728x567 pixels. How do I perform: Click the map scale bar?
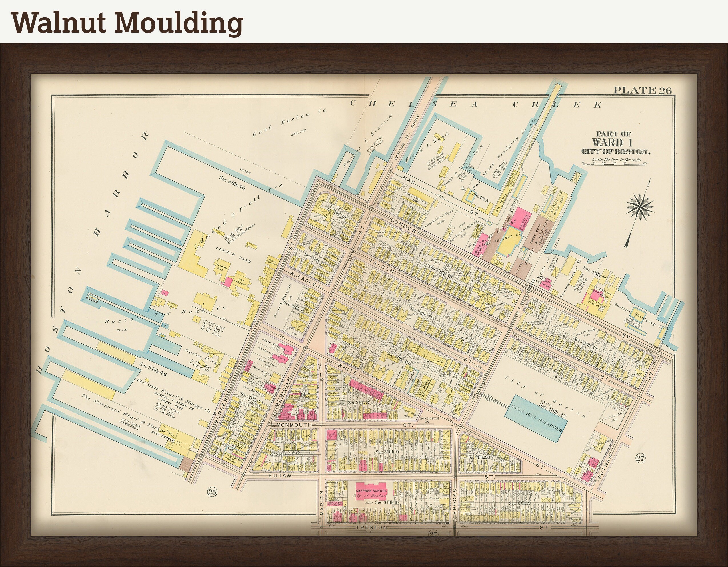click(614, 164)
